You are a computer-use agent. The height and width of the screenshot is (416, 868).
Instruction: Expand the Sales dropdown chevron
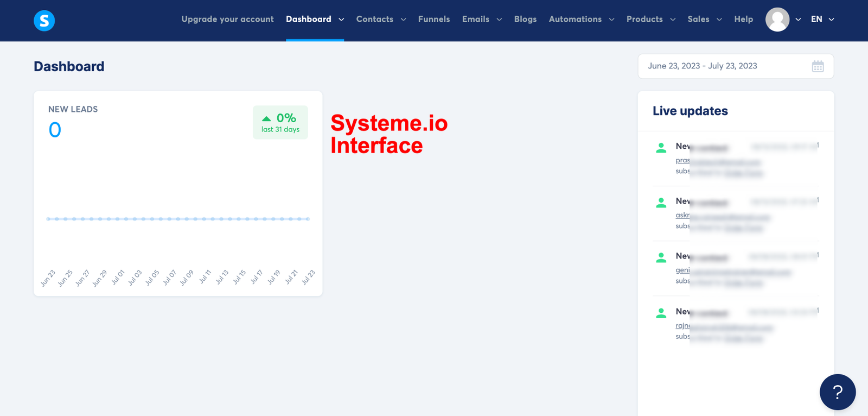point(719,20)
